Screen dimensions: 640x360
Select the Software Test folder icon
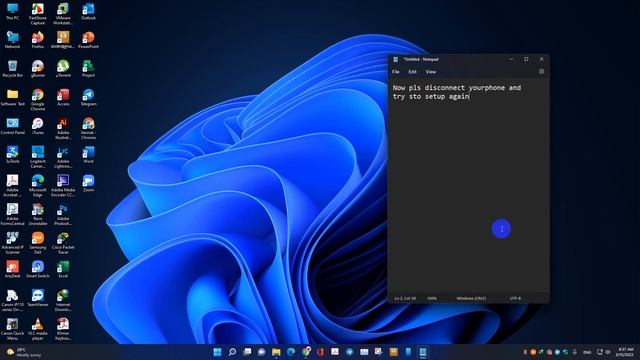(x=13, y=97)
